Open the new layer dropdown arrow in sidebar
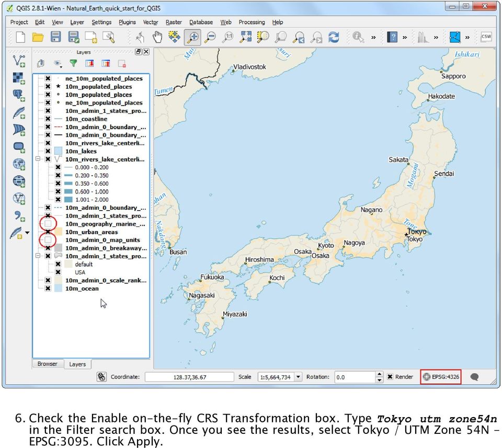 [x=27, y=233]
